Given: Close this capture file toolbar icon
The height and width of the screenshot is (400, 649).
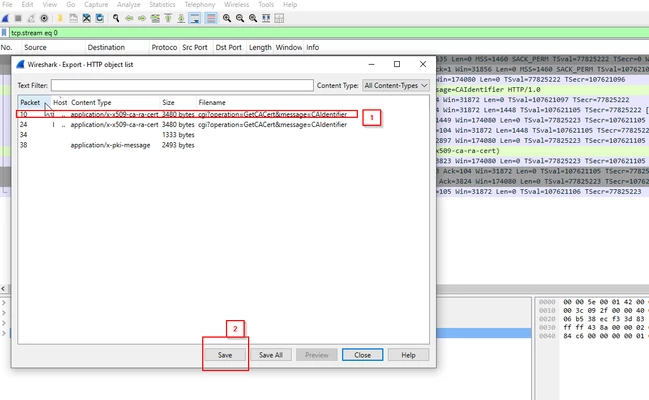Looking at the screenshot, I should pos(87,18).
